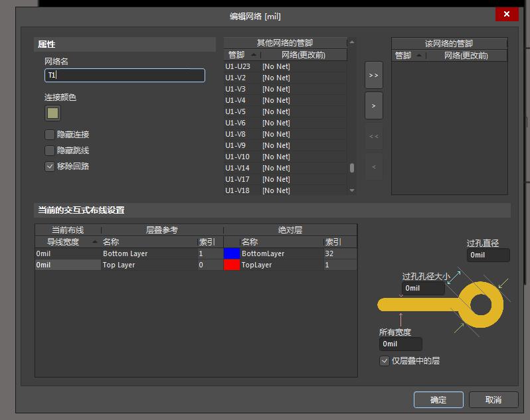
Task: Click the << remove all pins button
Action: coord(374,136)
